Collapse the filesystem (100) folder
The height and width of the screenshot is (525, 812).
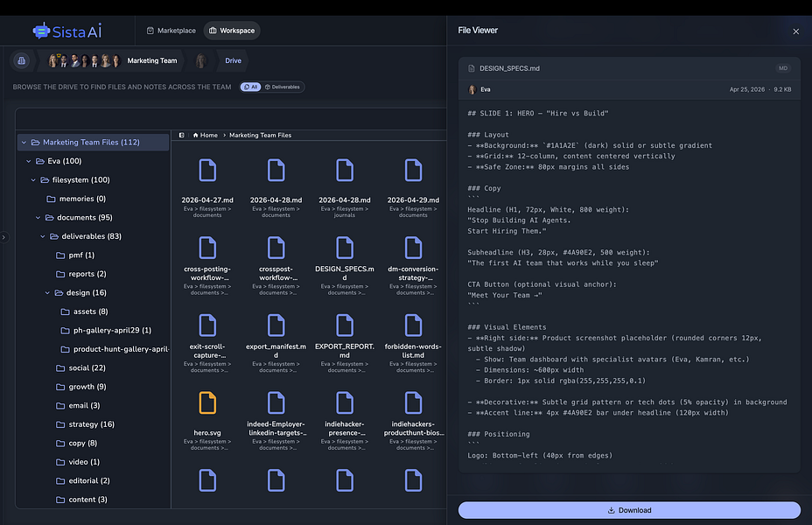(33, 179)
